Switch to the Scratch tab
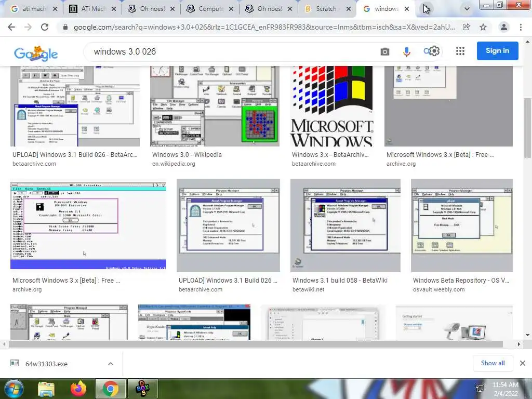Image resolution: width=532 pixels, height=399 pixels. coord(327,9)
